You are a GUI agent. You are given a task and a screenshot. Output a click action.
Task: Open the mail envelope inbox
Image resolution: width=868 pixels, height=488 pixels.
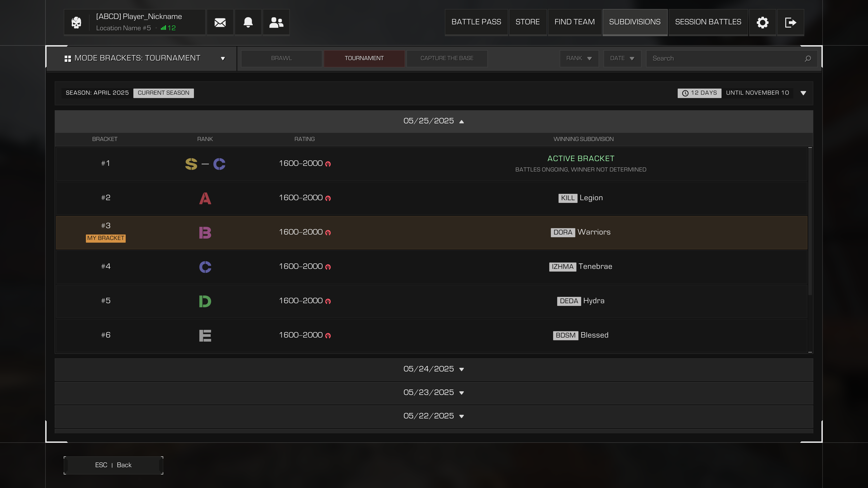(220, 22)
